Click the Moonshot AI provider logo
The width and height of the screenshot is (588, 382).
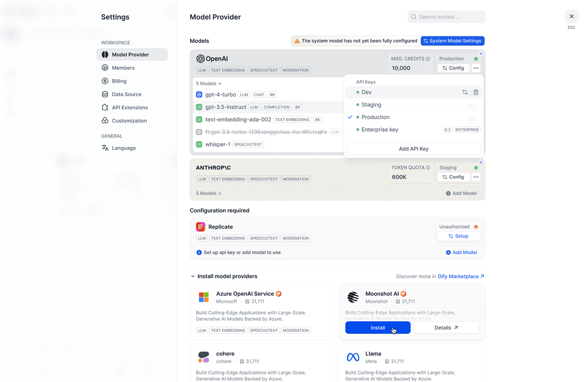[x=353, y=297]
